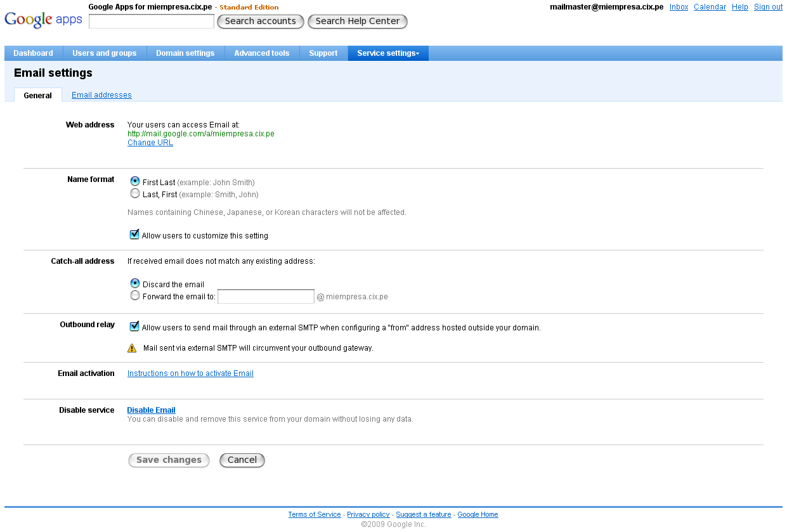The height and width of the screenshot is (532, 787).
Task: Click the Disable Email link
Action: pos(151,410)
